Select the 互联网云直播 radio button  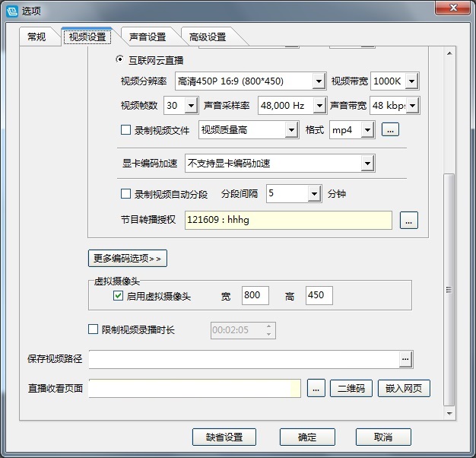120,59
